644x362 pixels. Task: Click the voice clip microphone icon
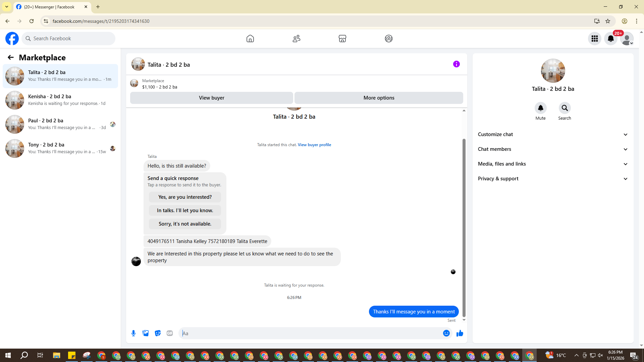[x=133, y=333]
